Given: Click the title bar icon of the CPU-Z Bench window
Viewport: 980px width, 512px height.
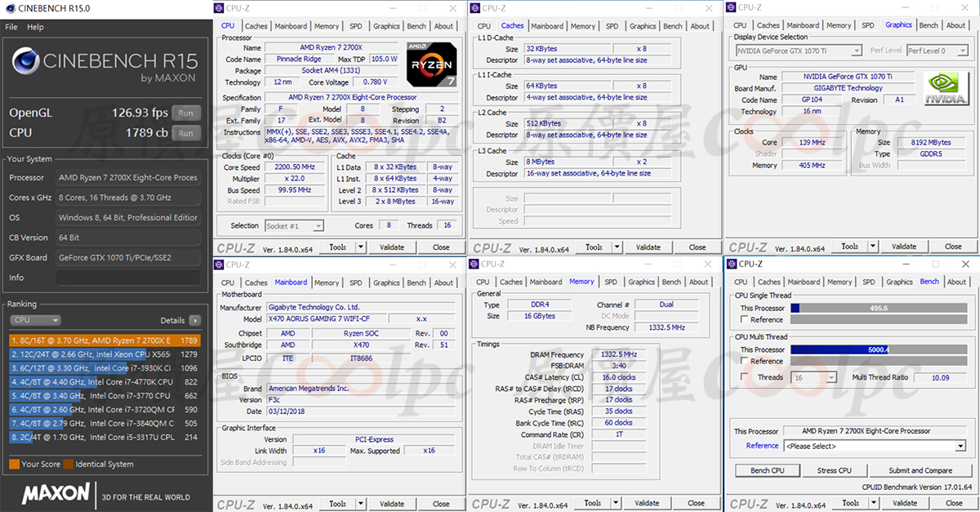Looking at the screenshot, I should [732, 265].
